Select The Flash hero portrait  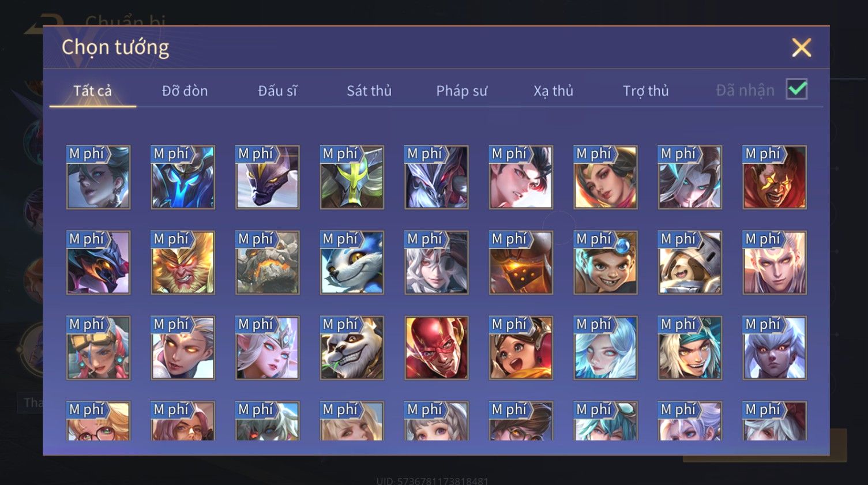pos(437,348)
